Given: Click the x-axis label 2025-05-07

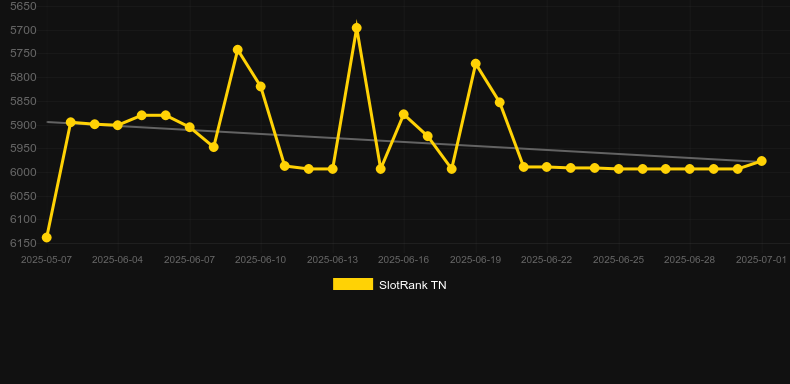Looking at the screenshot, I should coord(46,260).
